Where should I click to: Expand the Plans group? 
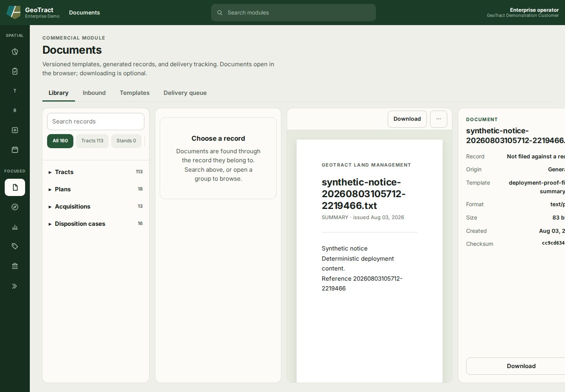pos(95,189)
